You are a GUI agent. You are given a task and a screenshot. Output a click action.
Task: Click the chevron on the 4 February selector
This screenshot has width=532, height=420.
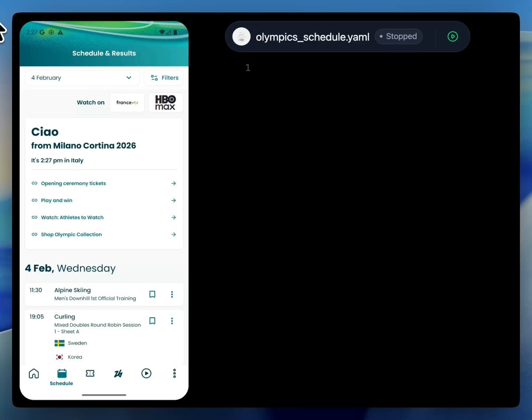coord(129,78)
